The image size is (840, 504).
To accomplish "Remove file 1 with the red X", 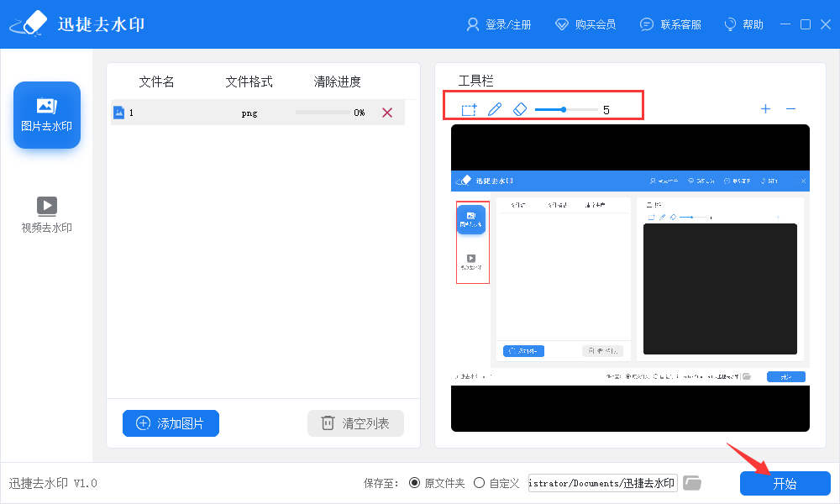I will [387, 113].
